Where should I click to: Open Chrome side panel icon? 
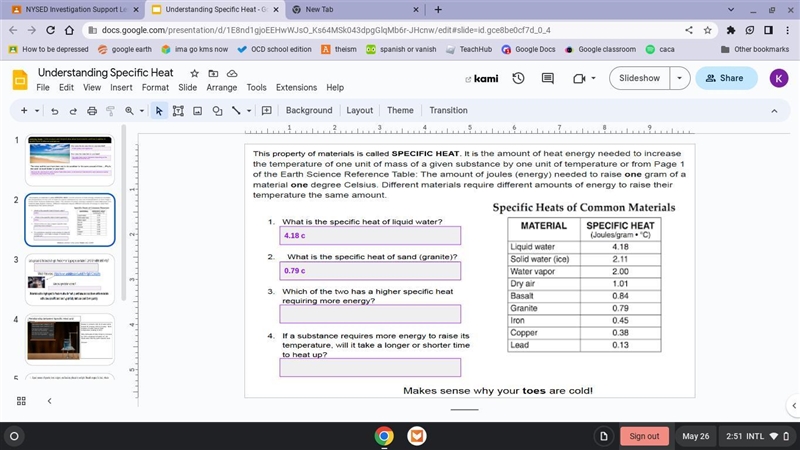(x=768, y=30)
